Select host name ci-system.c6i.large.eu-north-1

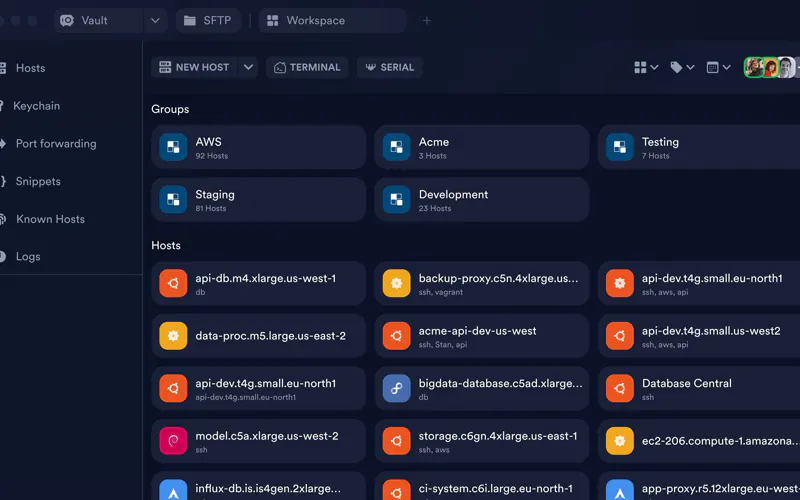coord(496,488)
